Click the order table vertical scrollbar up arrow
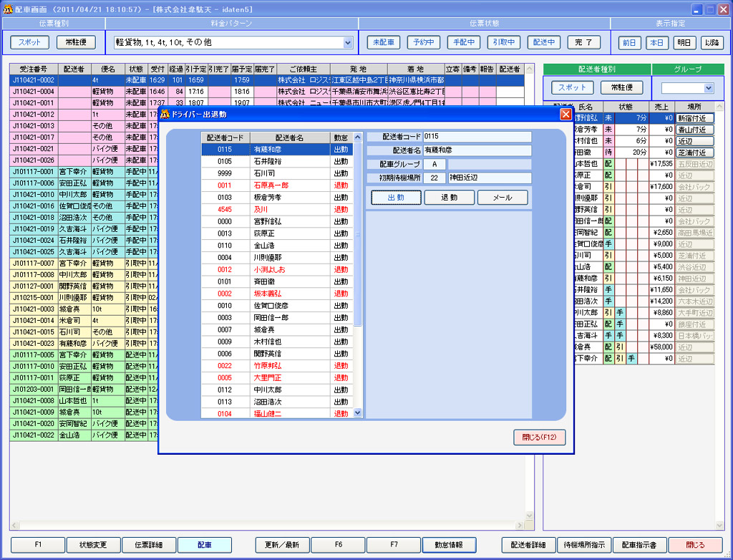 coord(530,69)
